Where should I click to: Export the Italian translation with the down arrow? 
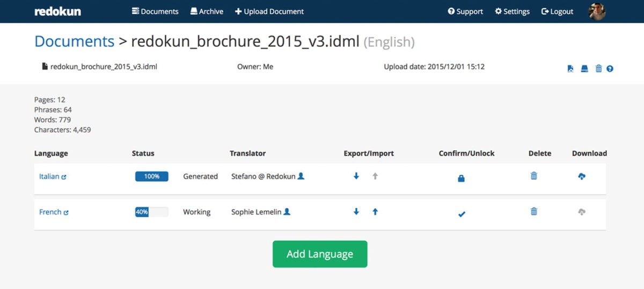[356, 176]
